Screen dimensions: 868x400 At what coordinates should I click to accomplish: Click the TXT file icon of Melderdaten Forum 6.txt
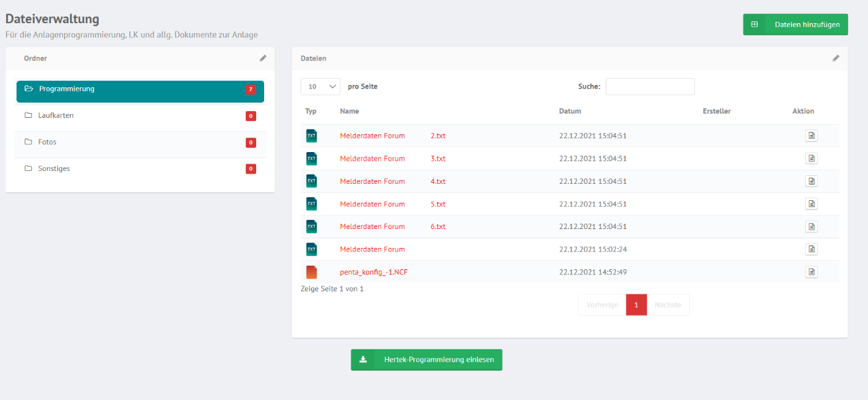(311, 227)
